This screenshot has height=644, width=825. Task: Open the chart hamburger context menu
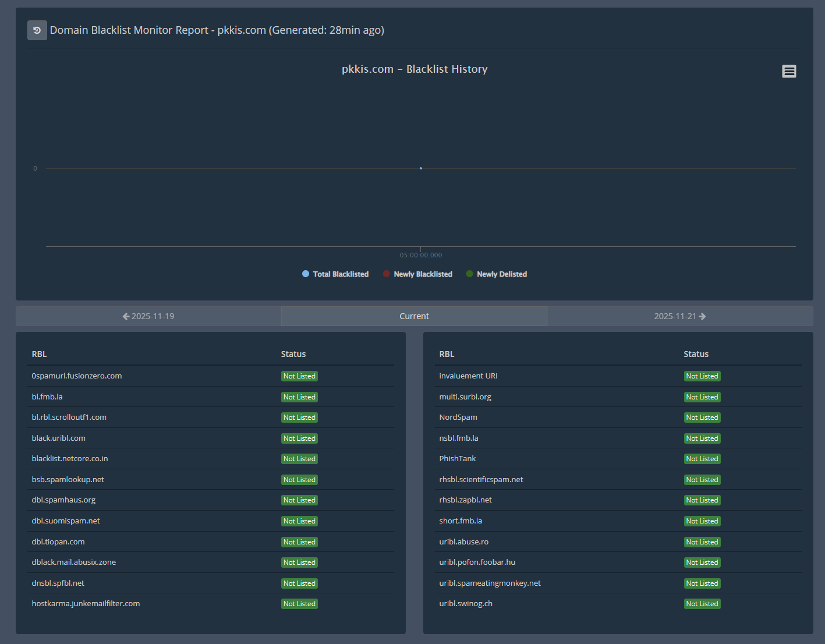coord(789,71)
